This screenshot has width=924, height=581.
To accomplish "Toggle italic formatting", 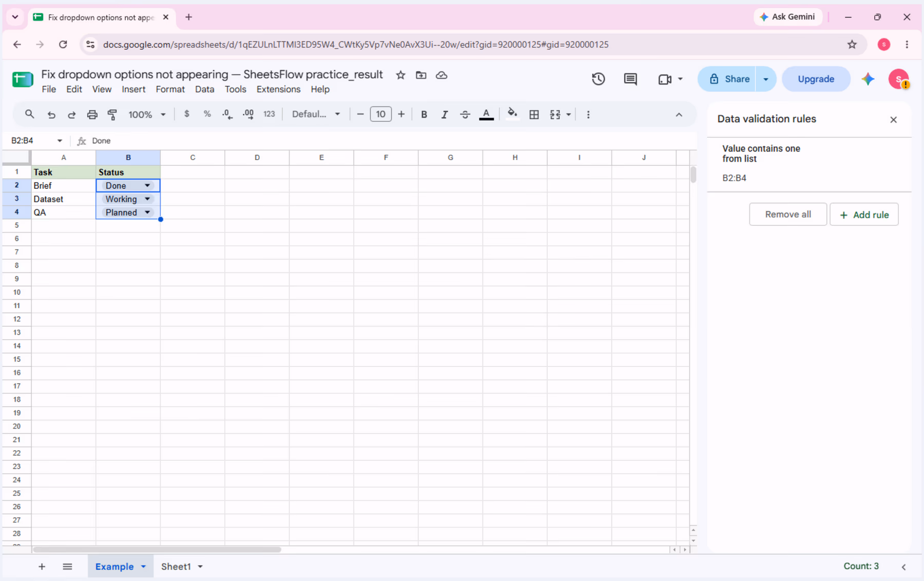I will (445, 114).
